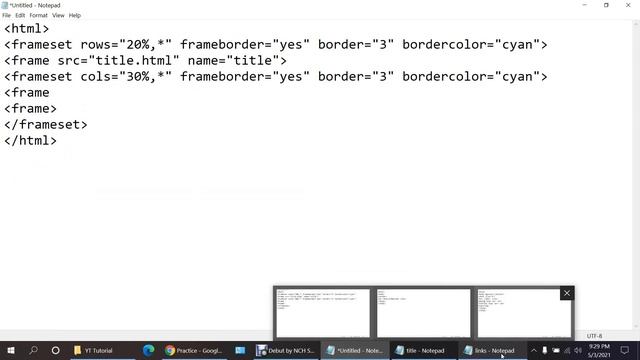This screenshot has width=640, height=360.
Task: Open the Format menu
Action: click(x=38, y=15)
